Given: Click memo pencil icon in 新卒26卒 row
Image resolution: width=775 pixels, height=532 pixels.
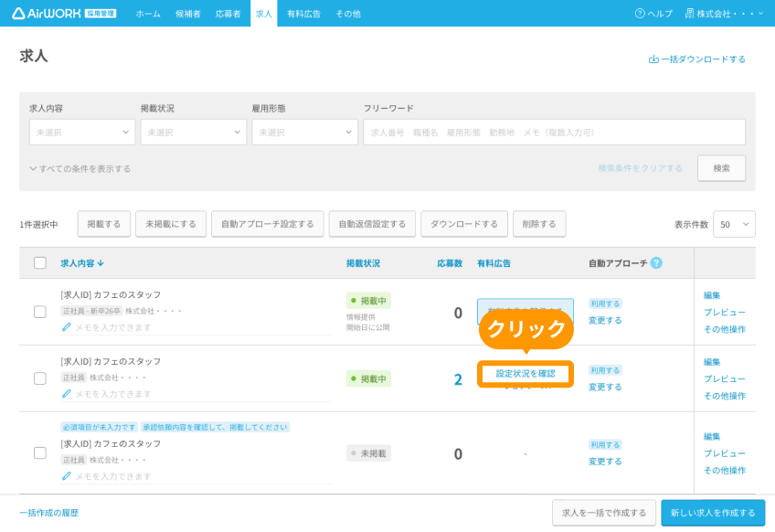Looking at the screenshot, I should tap(66, 327).
